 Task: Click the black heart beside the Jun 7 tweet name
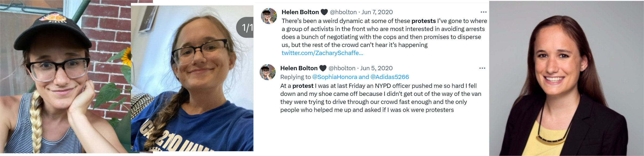tap(324, 12)
